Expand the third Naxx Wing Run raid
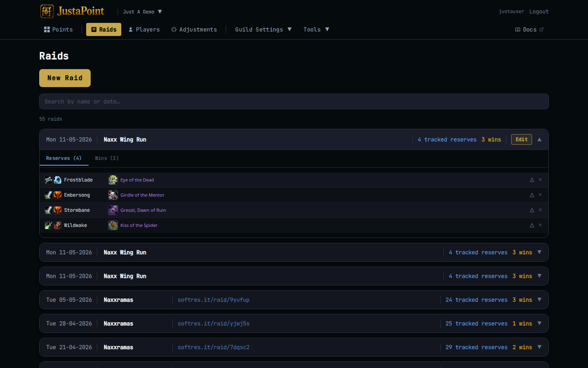The height and width of the screenshot is (368, 588). [x=539, y=276]
